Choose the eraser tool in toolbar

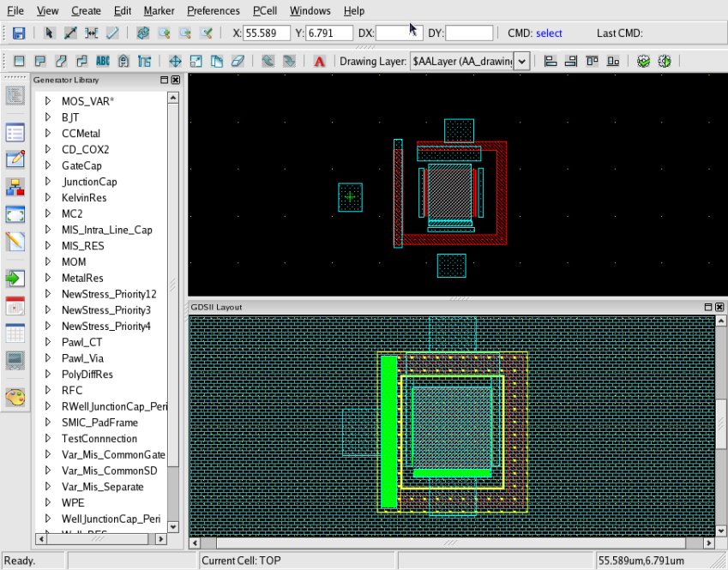pyautogui.click(x=238, y=62)
